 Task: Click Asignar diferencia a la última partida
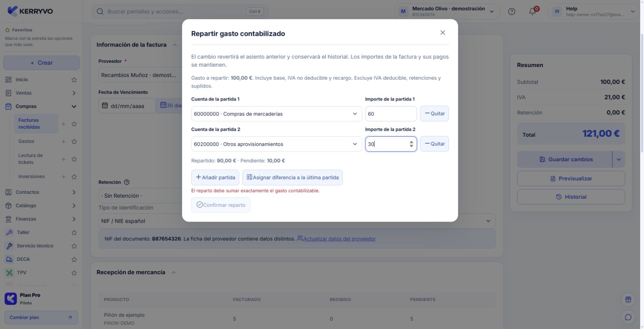point(292,178)
